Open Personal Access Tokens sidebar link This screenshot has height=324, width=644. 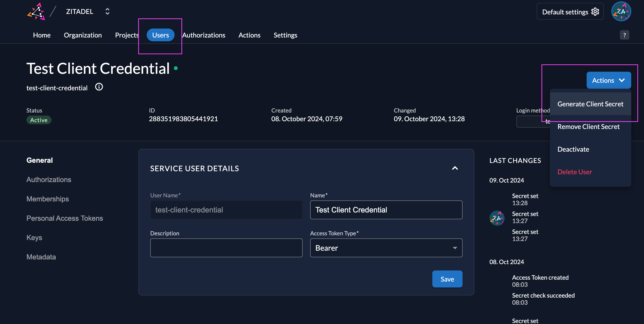64,218
